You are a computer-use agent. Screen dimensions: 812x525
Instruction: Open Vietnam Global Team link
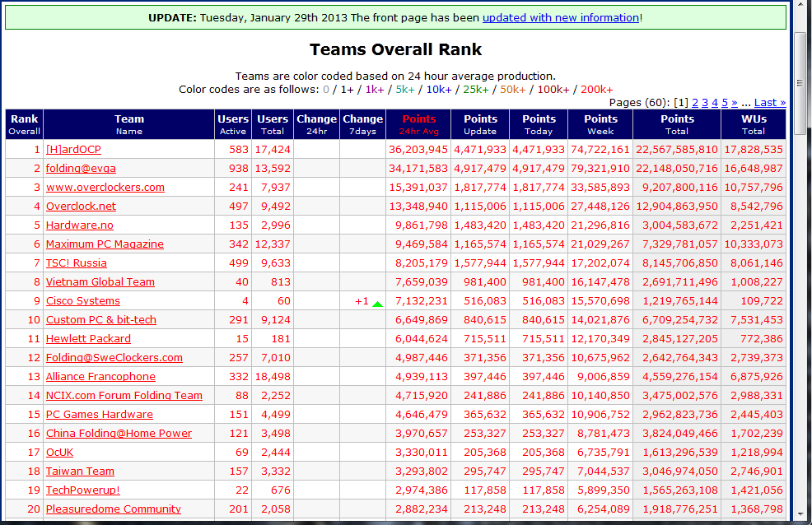pyautogui.click(x=100, y=282)
